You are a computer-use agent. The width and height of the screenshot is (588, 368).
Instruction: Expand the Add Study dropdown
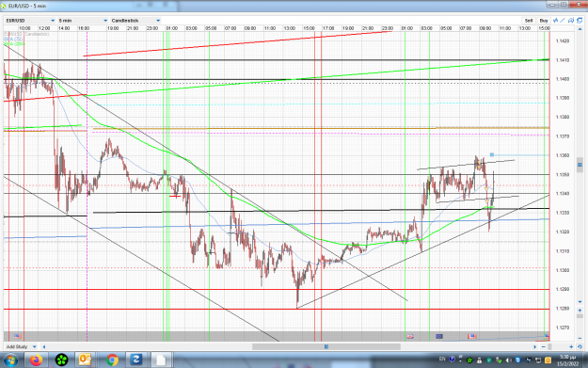[22, 346]
